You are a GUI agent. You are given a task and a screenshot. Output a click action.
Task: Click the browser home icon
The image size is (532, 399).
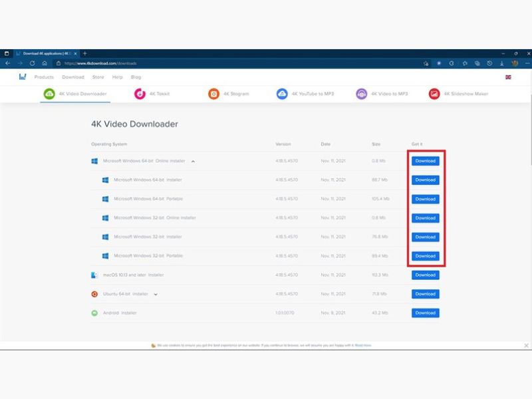pos(44,63)
